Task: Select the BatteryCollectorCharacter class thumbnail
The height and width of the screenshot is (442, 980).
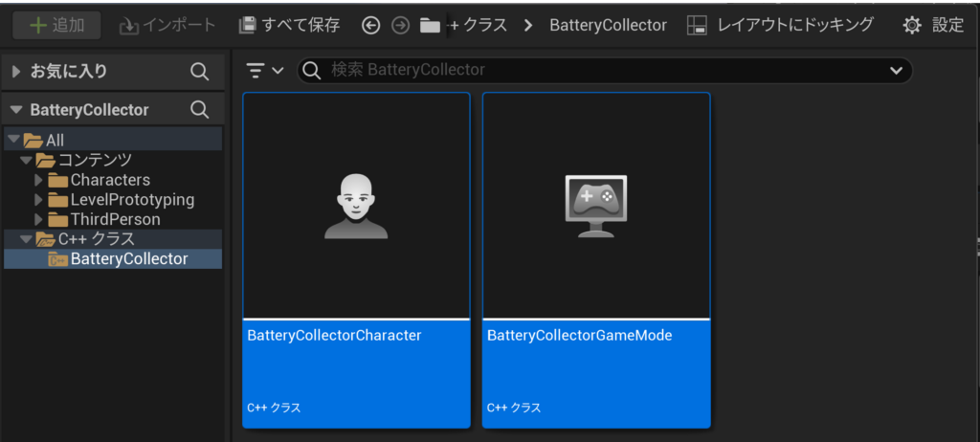Action: tap(356, 206)
